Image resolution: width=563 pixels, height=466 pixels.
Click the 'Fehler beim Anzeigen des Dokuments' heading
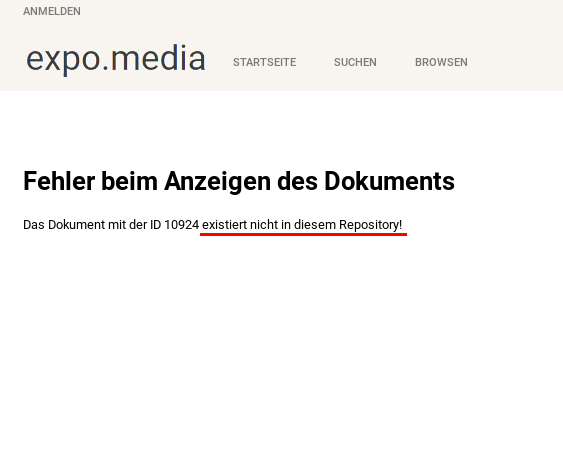point(239,181)
